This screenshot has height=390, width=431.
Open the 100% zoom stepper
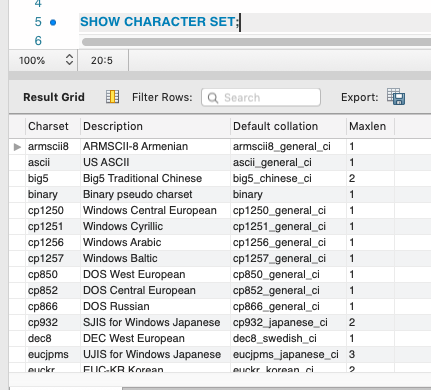69,60
